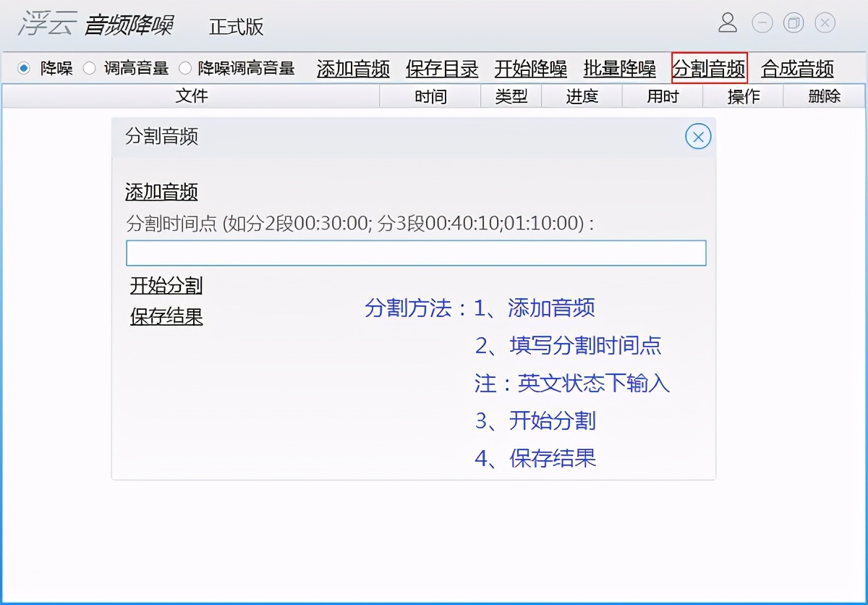
Task: Launch batch processing with 批量降噪
Action: 619,69
